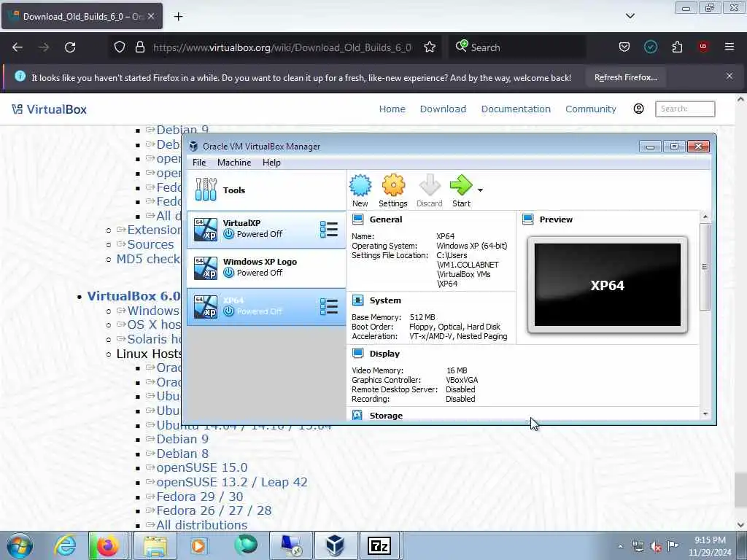Click the System section header
This screenshot has width=747, height=560.
tap(385, 300)
